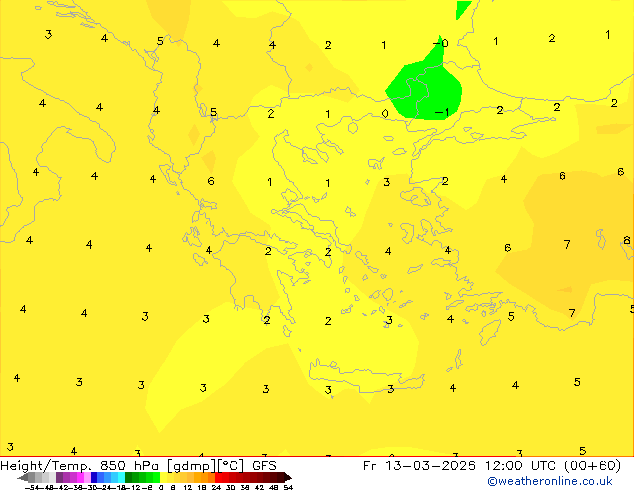This screenshot has width=634, height=490.
Task: Click the island of Crete outline
Action: click(366, 376)
